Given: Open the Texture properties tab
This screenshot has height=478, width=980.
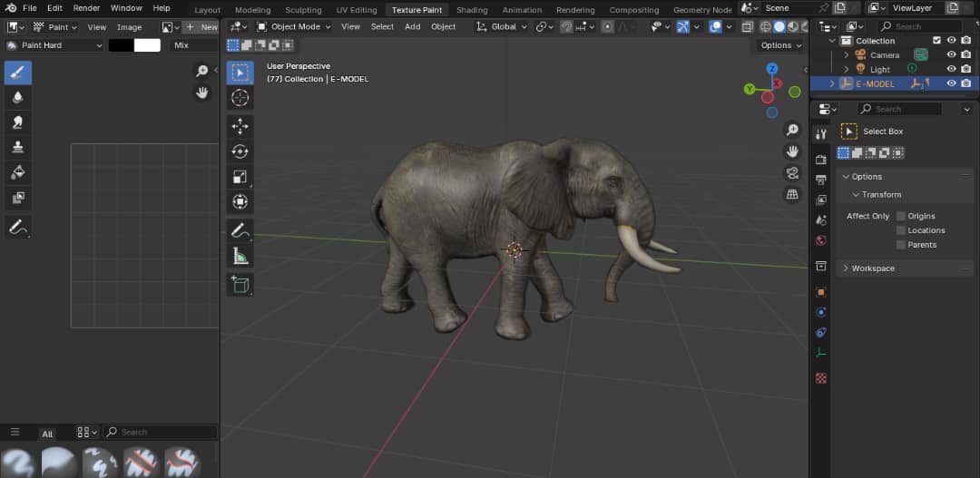Looking at the screenshot, I should [x=821, y=378].
